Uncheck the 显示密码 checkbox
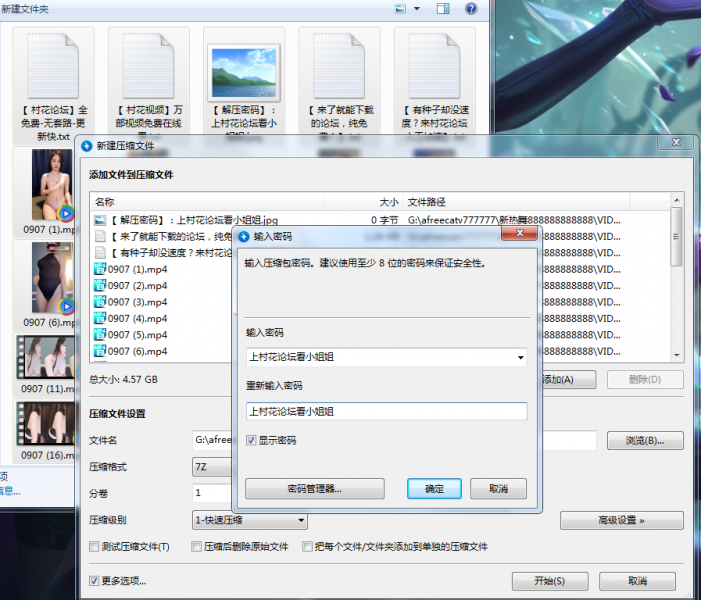This screenshot has height=600, width=701. click(251, 440)
